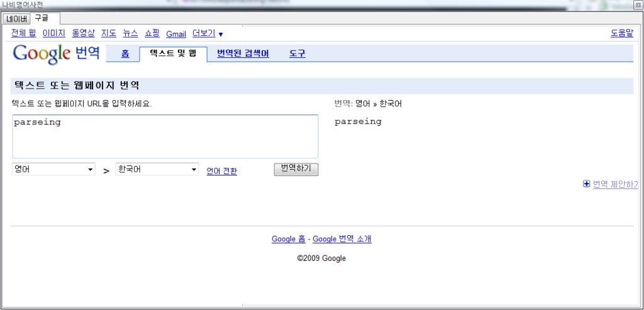Viewport: 644px width, 310px height.
Task: Open the 영어 source language dropdown
Action: click(x=54, y=169)
